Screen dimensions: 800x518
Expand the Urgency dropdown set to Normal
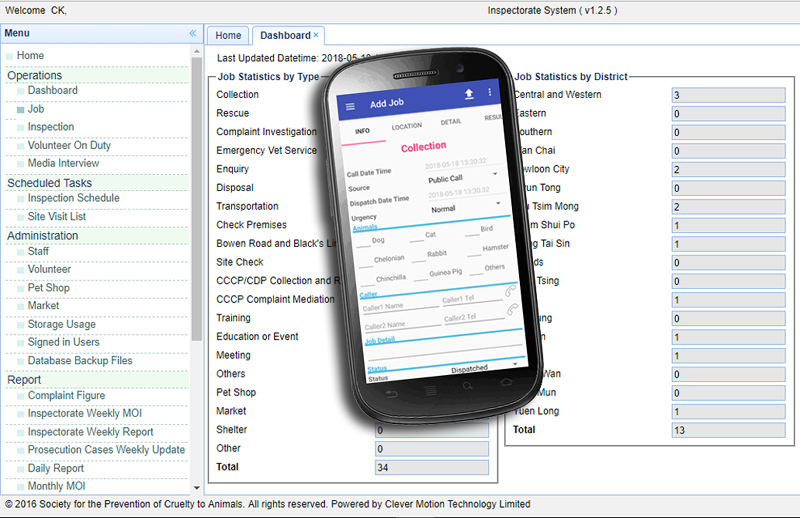pyautogui.click(x=464, y=207)
